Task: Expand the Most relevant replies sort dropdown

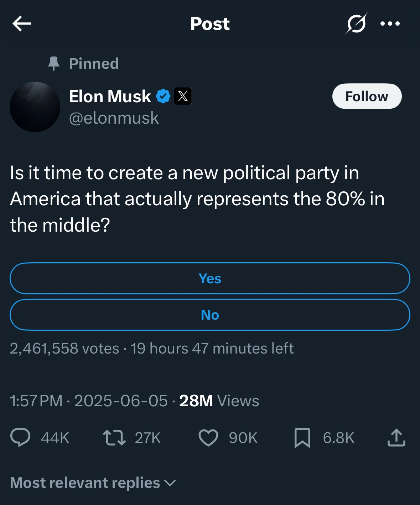Action: (x=93, y=483)
